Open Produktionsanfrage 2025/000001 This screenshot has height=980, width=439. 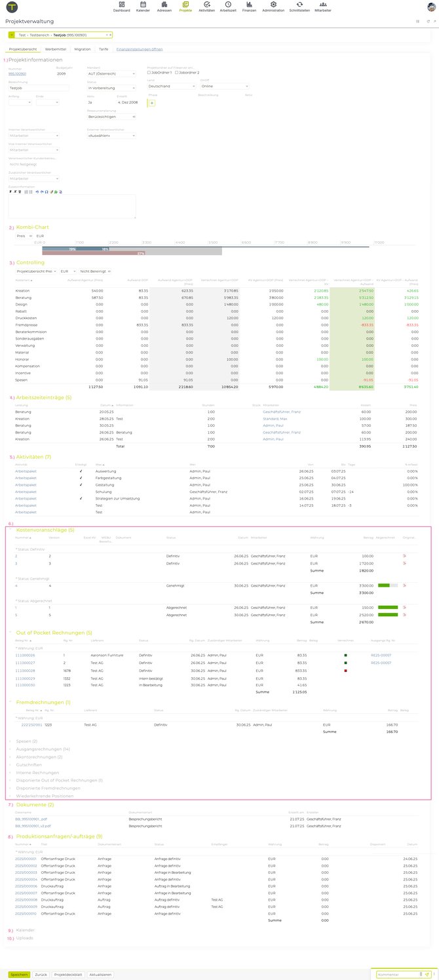pyautogui.click(x=26, y=858)
